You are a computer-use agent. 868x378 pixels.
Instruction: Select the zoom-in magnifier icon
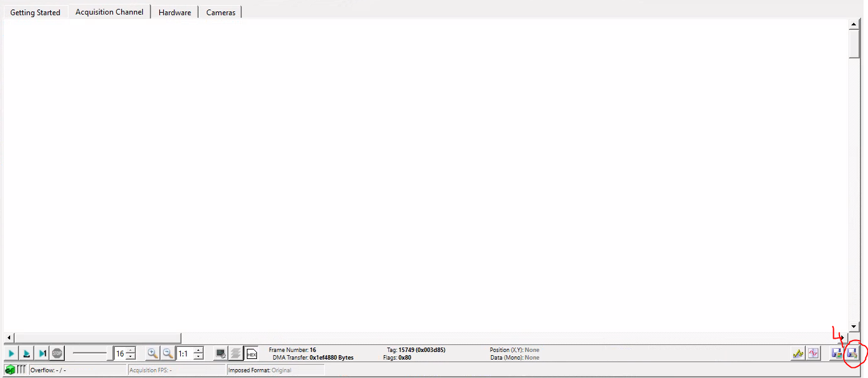pyautogui.click(x=152, y=353)
